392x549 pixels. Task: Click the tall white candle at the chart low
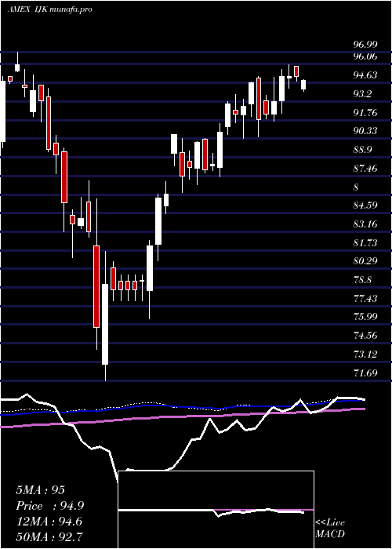(105, 324)
